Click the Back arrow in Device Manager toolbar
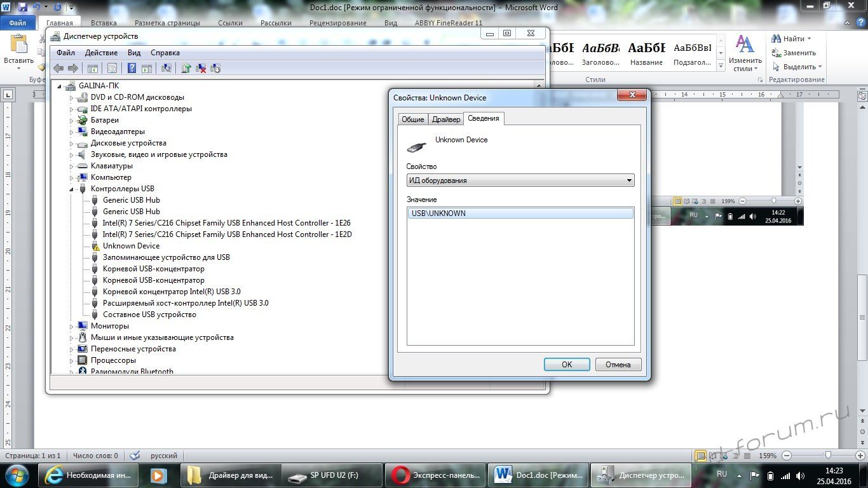Viewport: 868px width, 488px height. (x=58, y=68)
